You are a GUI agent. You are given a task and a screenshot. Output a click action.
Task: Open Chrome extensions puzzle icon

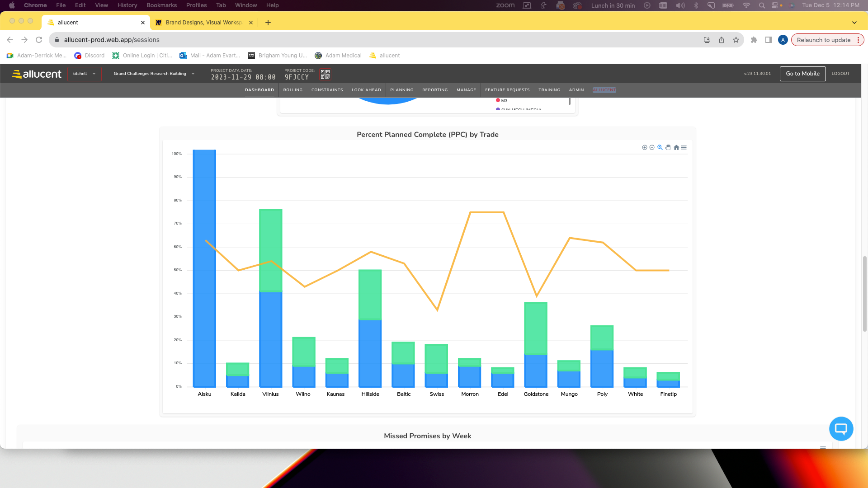[754, 40]
